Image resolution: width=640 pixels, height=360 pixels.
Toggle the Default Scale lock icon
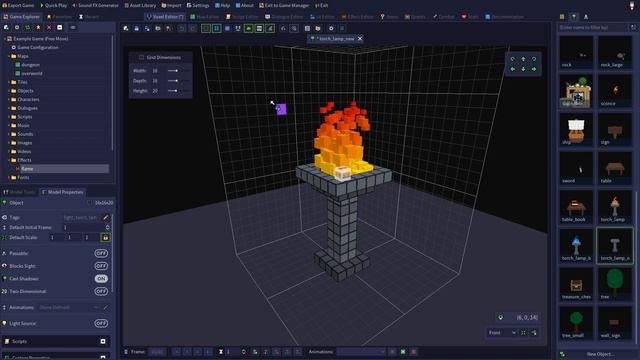pyautogui.click(x=105, y=237)
